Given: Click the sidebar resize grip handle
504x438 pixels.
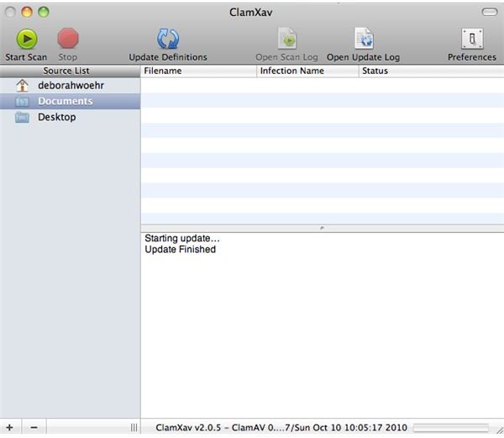Looking at the screenshot, I should pos(134,427).
